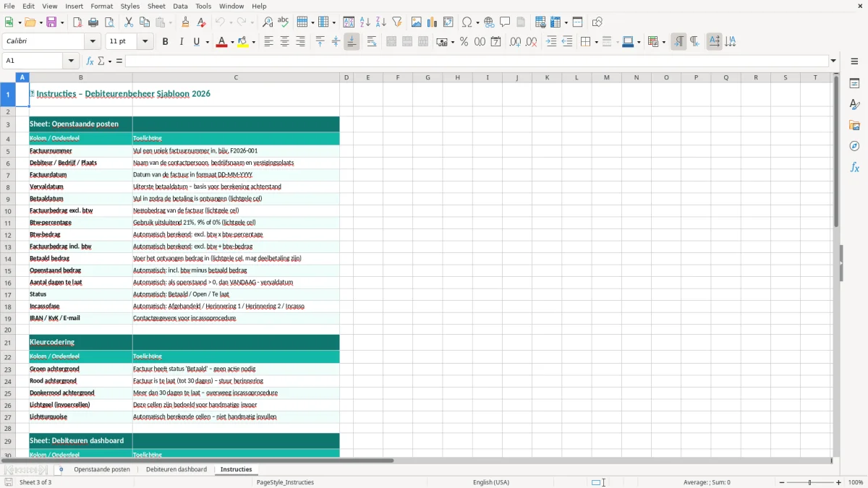This screenshot has height=488, width=868.
Task: Click the Print icon
Action: (x=93, y=22)
